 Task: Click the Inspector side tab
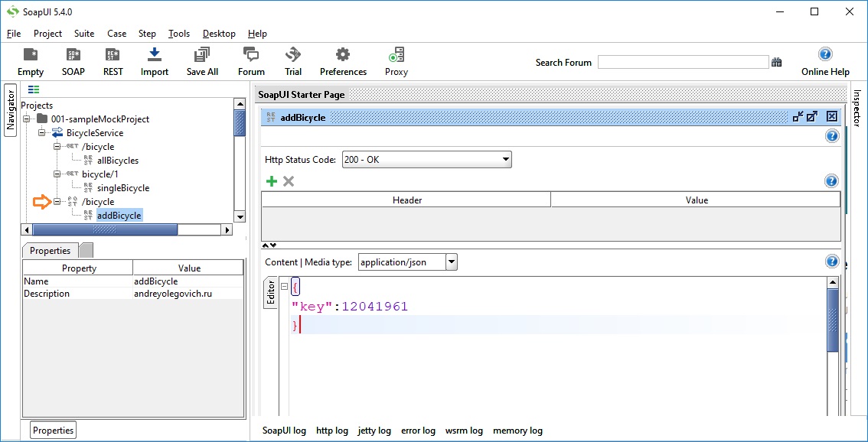pyautogui.click(x=857, y=109)
